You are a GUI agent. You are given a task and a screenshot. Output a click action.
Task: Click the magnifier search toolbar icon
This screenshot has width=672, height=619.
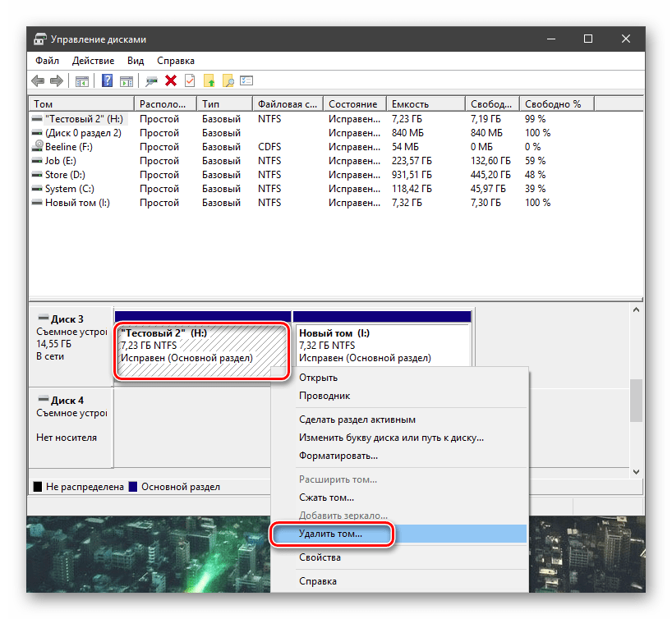coord(228,80)
